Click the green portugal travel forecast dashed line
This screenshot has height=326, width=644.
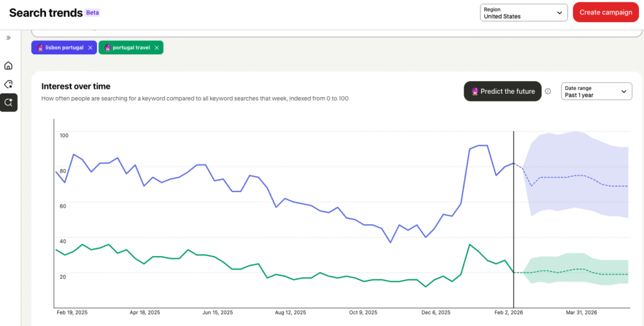click(x=566, y=270)
